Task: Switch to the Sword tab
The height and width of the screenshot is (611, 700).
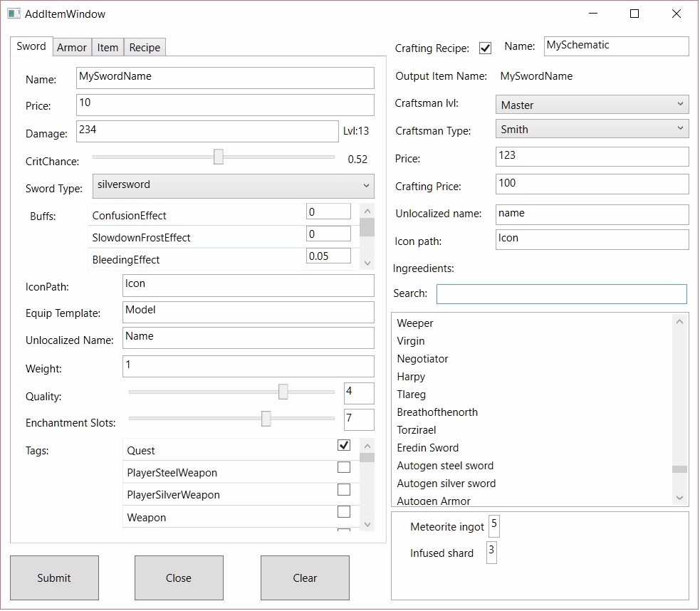Action: [x=31, y=46]
